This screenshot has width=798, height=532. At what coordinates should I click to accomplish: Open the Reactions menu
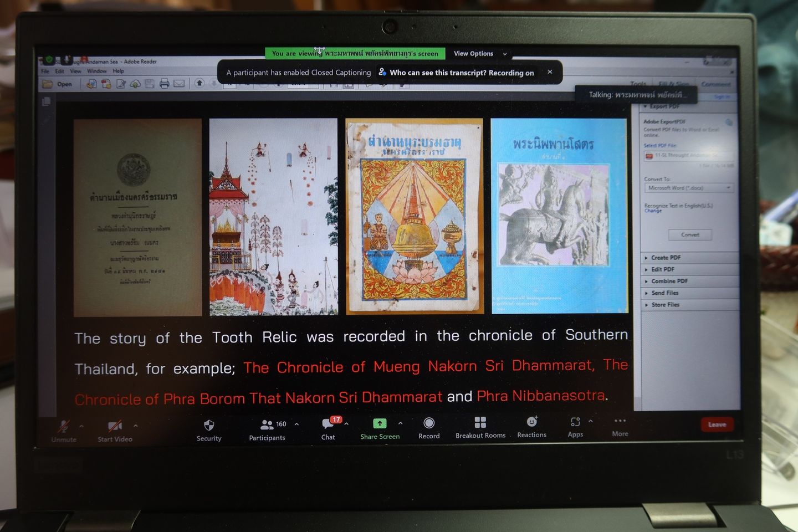(x=532, y=427)
